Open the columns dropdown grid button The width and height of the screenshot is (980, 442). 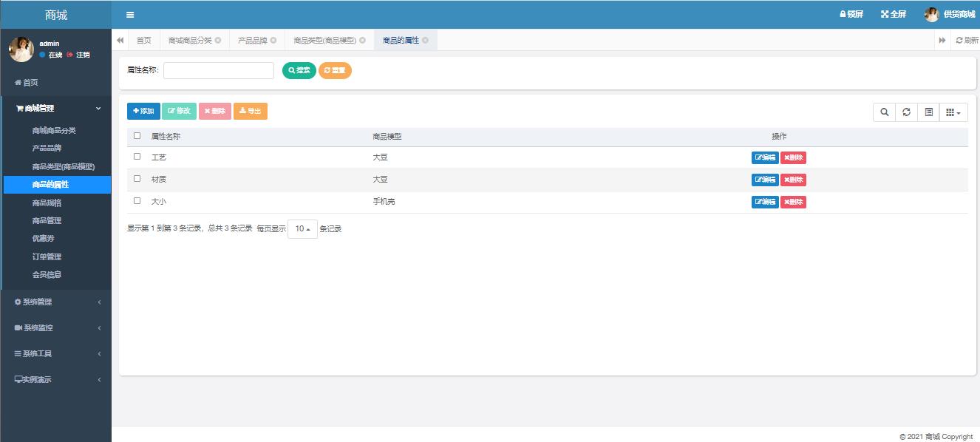coord(953,112)
